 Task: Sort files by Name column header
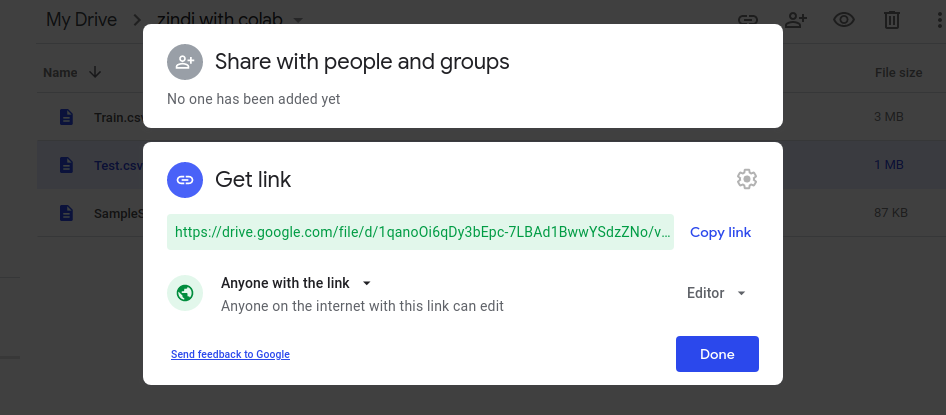point(61,72)
